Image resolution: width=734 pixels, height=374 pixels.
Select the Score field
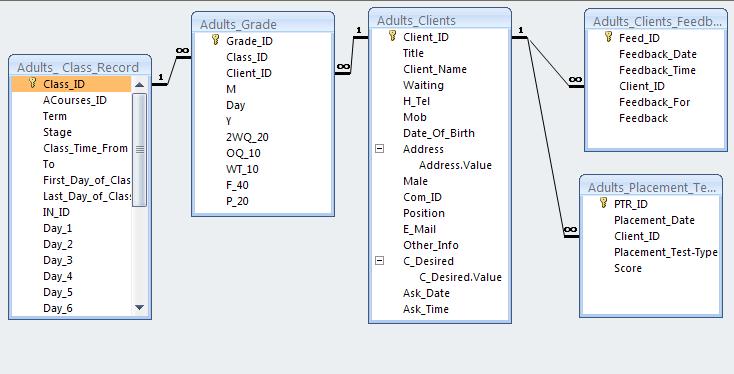coord(628,268)
